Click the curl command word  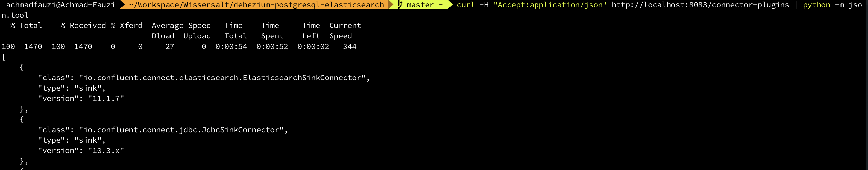466,5
